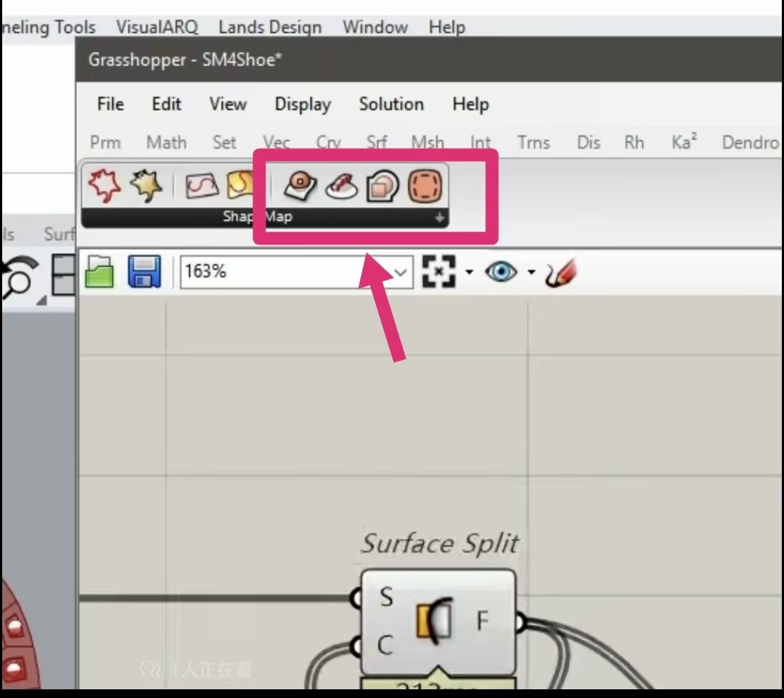
Task: Click the green Open File folder icon
Action: click(99, 273)
